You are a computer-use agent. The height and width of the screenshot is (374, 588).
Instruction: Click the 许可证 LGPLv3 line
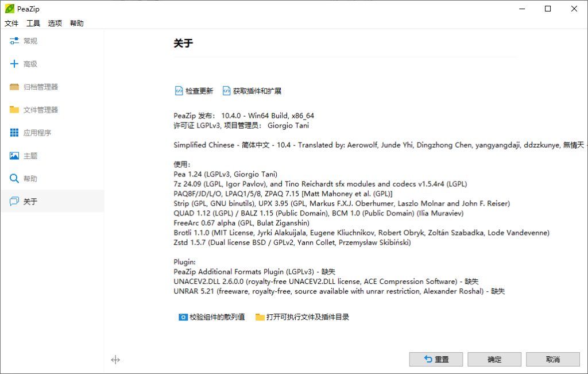241,125
